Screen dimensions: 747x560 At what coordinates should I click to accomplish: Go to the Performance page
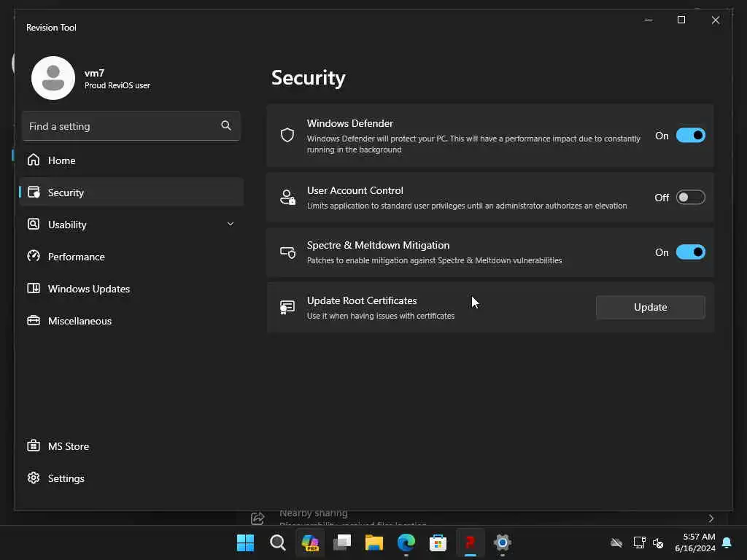pos(131,257)
